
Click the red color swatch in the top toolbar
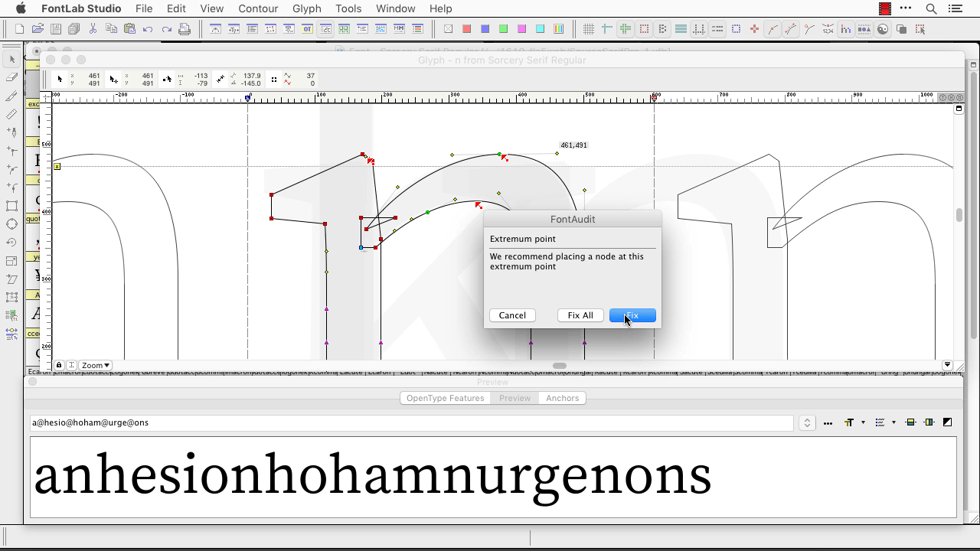click(468, 28)
